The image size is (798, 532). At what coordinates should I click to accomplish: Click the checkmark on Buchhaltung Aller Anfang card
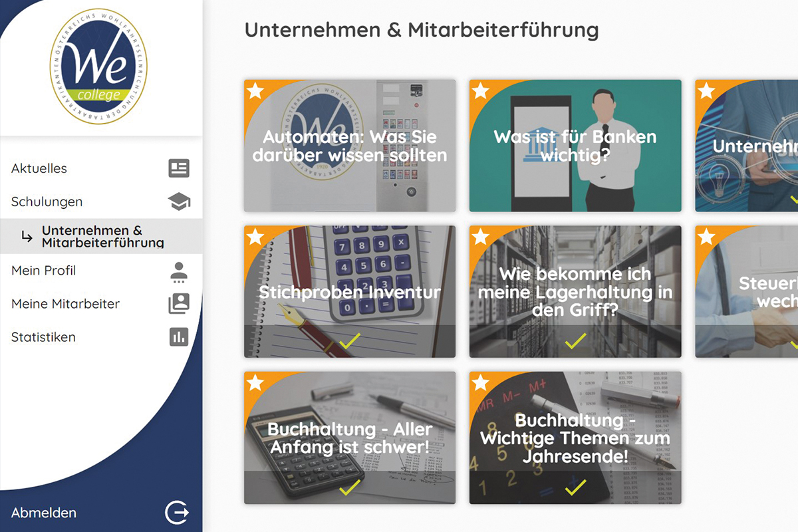click(x=350, y=488)
